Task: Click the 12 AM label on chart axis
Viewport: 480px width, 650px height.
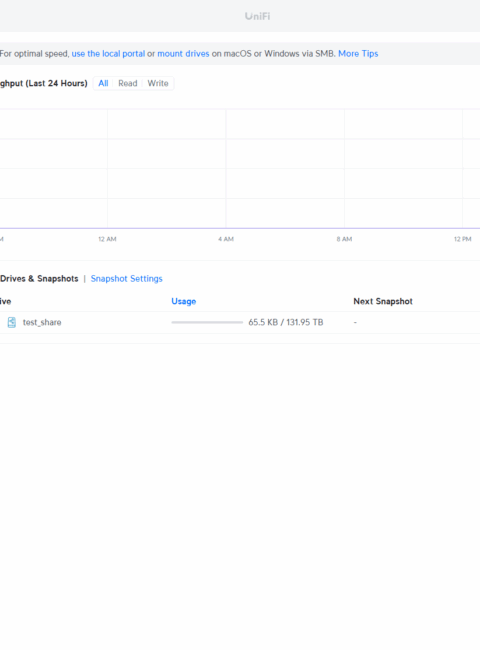Action: point(107,239)
